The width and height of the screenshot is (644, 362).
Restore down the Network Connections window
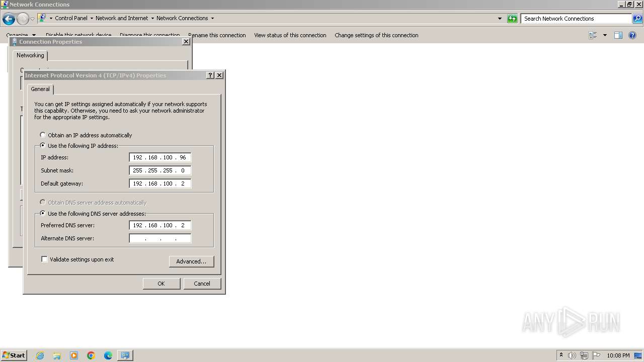click(x=629, y=5)
